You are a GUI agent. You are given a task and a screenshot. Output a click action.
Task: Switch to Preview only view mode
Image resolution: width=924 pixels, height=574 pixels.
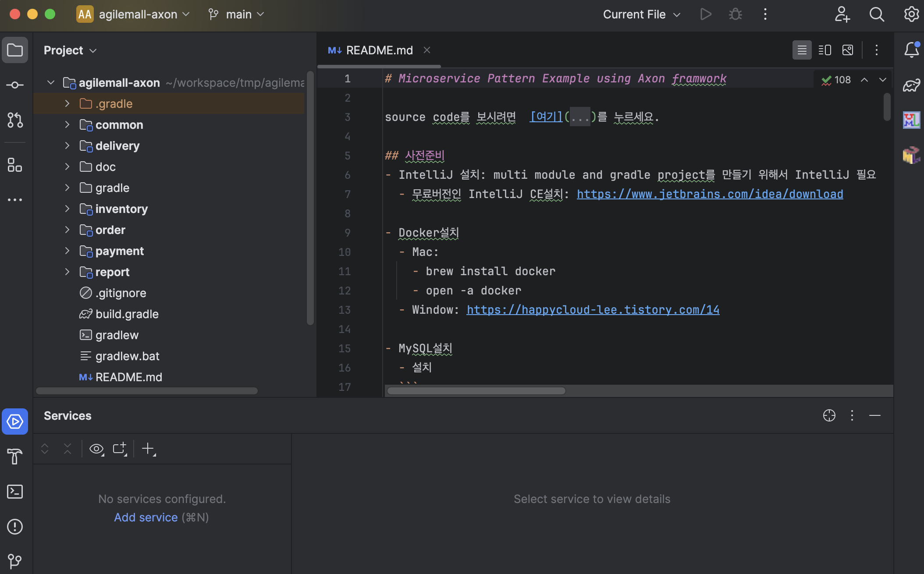tap(848, 50)
